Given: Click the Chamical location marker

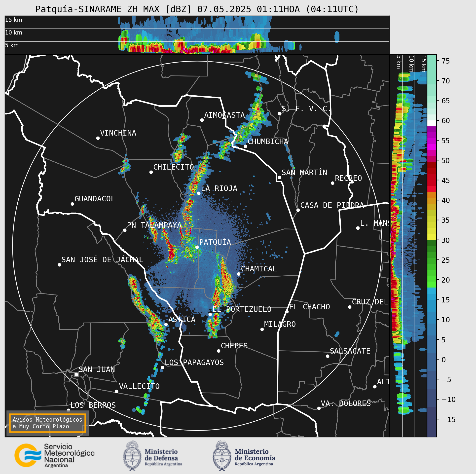Looking at the screenshot, I should [x=239, y=274].
